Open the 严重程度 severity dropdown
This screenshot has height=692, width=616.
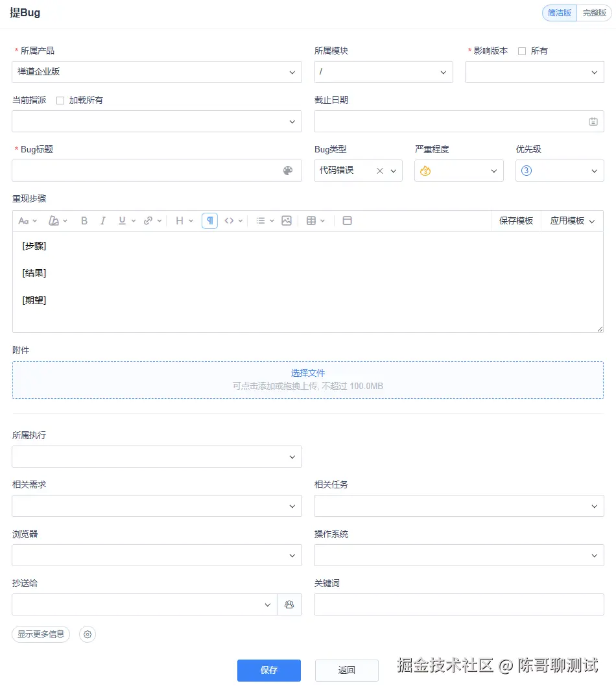[458, 171]
